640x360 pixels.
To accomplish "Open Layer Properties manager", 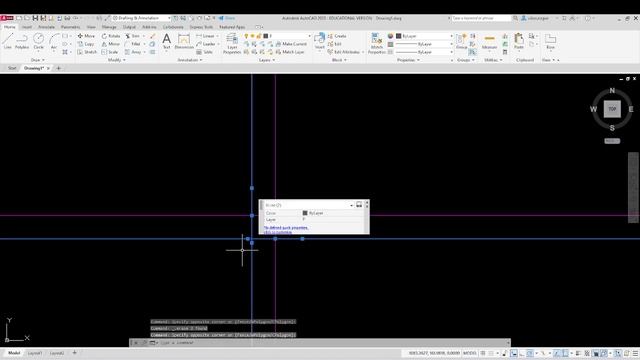I will (x=232, y=44).
